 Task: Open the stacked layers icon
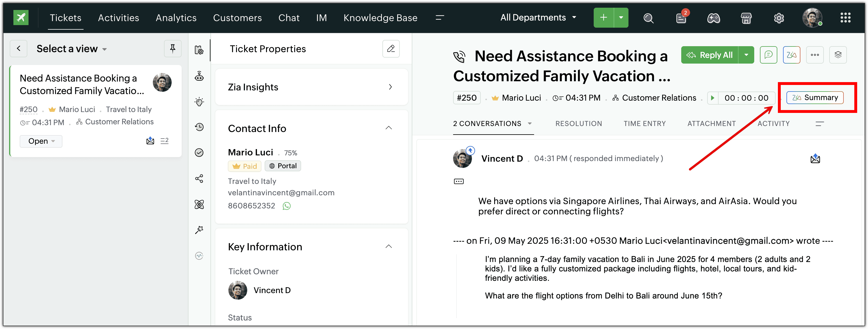(838, 55)
